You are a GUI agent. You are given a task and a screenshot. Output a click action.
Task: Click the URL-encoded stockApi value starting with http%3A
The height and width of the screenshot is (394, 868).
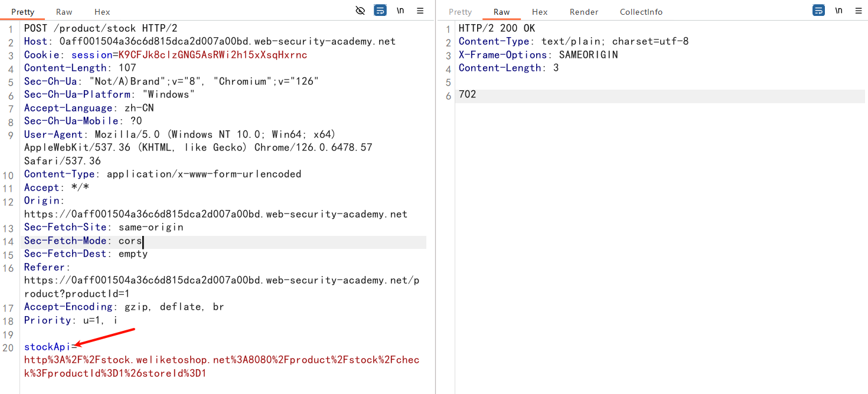[x=221, y=360]
